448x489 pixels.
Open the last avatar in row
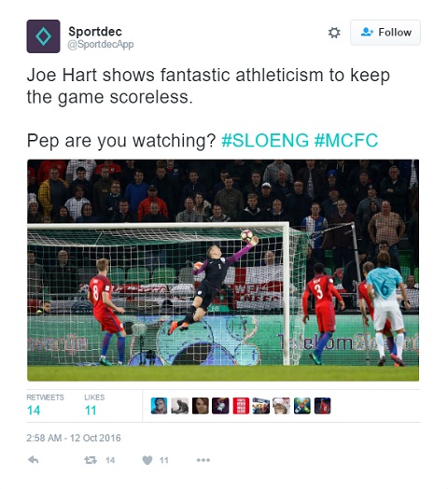(x=322, y=406)
